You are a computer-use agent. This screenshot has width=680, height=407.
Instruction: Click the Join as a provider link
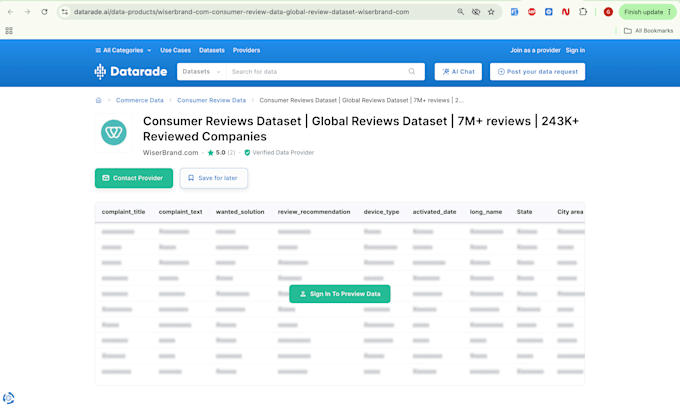[x=535, y=50]
